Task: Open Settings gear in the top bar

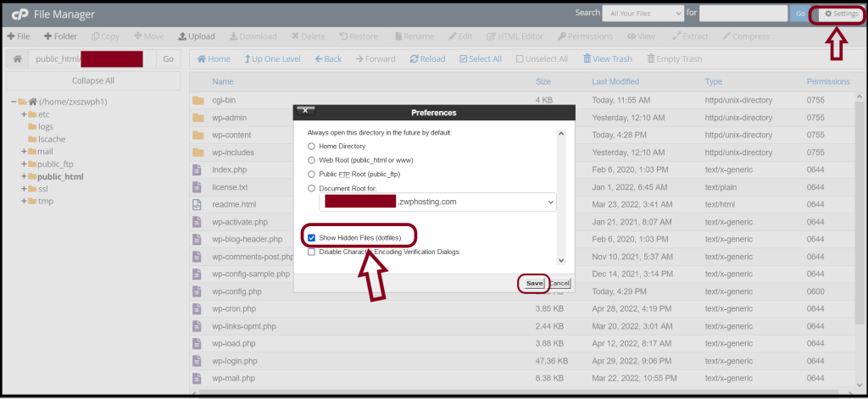Action: tap(842, 14)
